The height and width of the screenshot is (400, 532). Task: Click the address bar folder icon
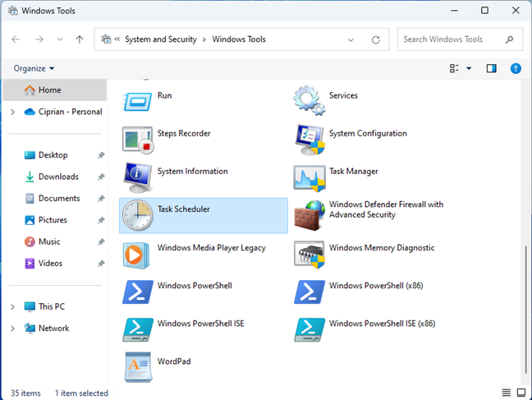click(x=106, y=39)
